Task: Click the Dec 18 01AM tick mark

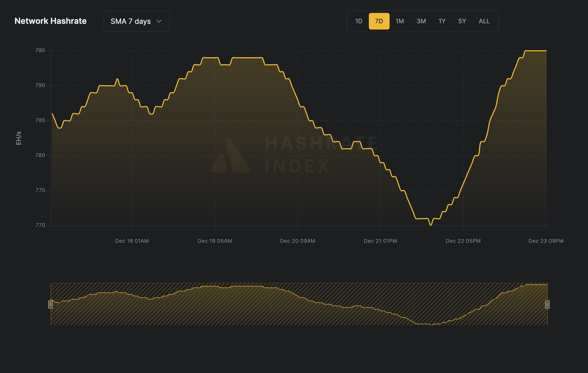Action: coord(132,241)
